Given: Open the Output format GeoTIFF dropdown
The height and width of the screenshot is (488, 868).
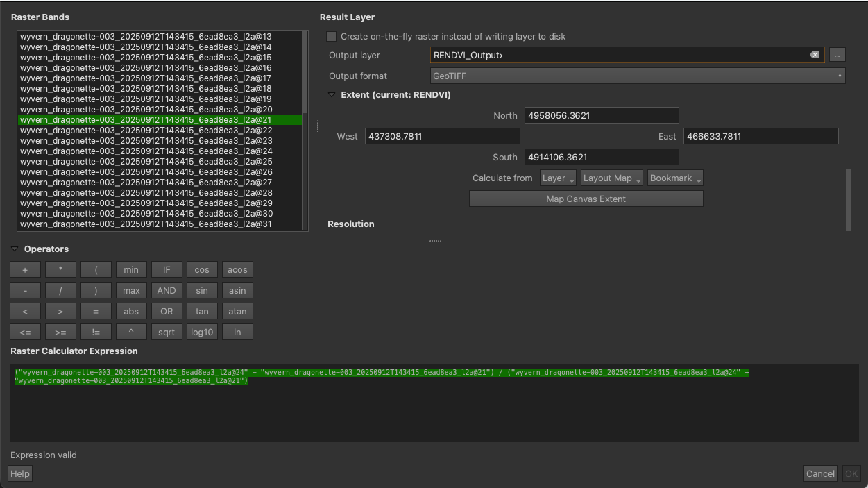Looking at the screenshot, I should [x=637, y=76].
